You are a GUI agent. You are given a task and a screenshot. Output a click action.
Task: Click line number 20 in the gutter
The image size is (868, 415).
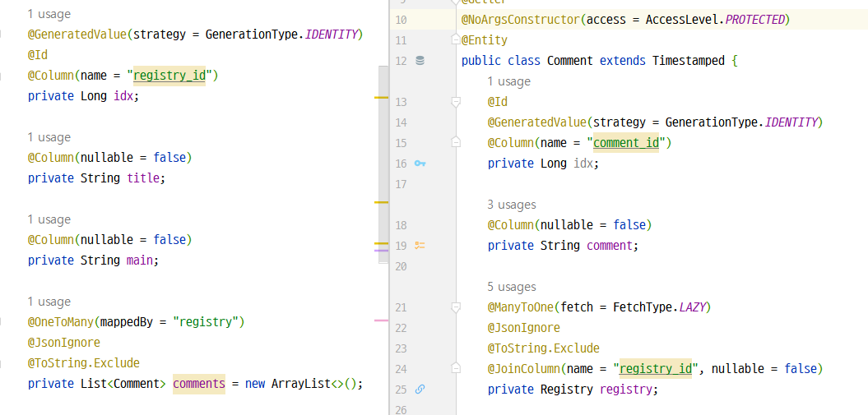401,266
